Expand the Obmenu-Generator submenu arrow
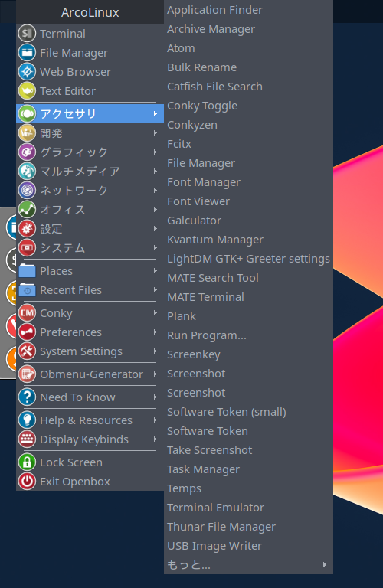Image resolution: width=383 pixels, height=588 pixels. (155, 374)
